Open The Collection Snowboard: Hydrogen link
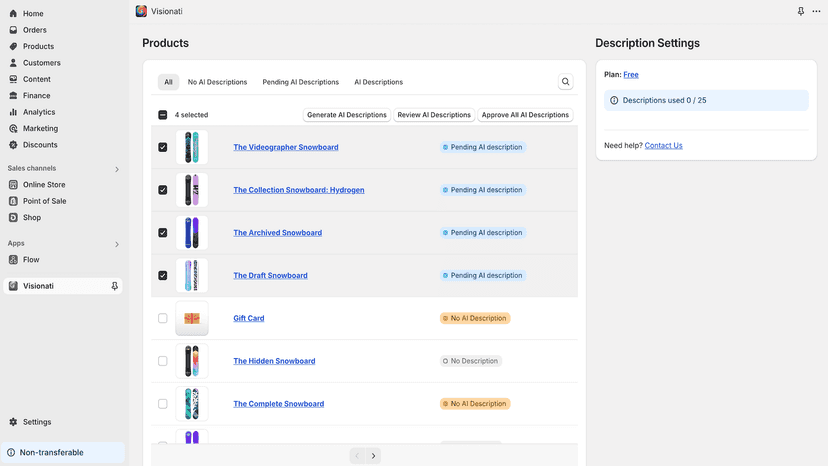Image resolution: width=828 pixels, height=466 pixels. click(299, 190)
